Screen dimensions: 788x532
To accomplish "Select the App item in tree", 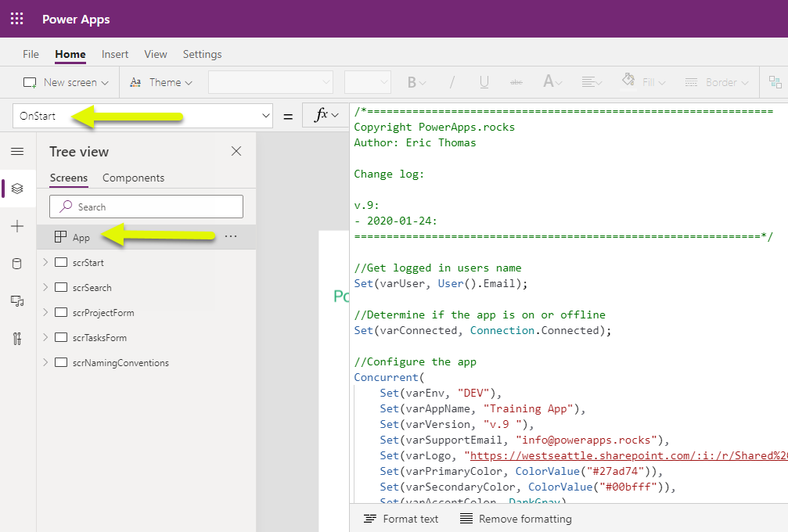I will (146, 237).
